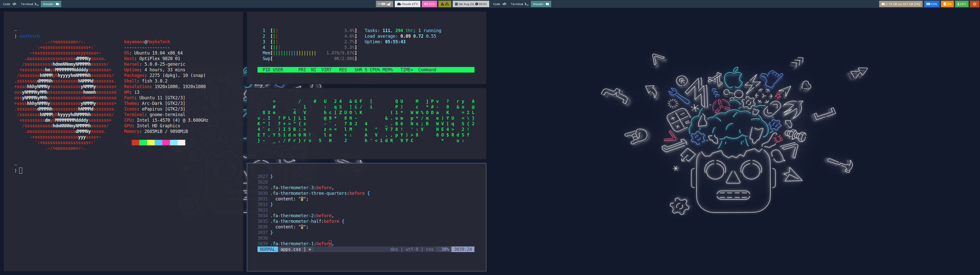980x275 pixels.
Task: Sort htop by MEM% column header
Action: click(x=387, y=70)
